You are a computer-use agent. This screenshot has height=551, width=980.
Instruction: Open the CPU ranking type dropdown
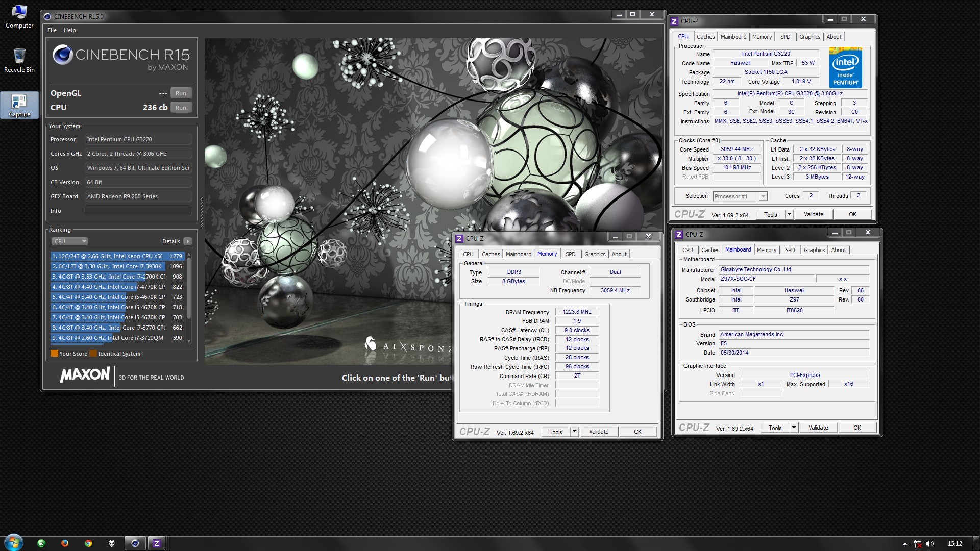coord(70,241)
